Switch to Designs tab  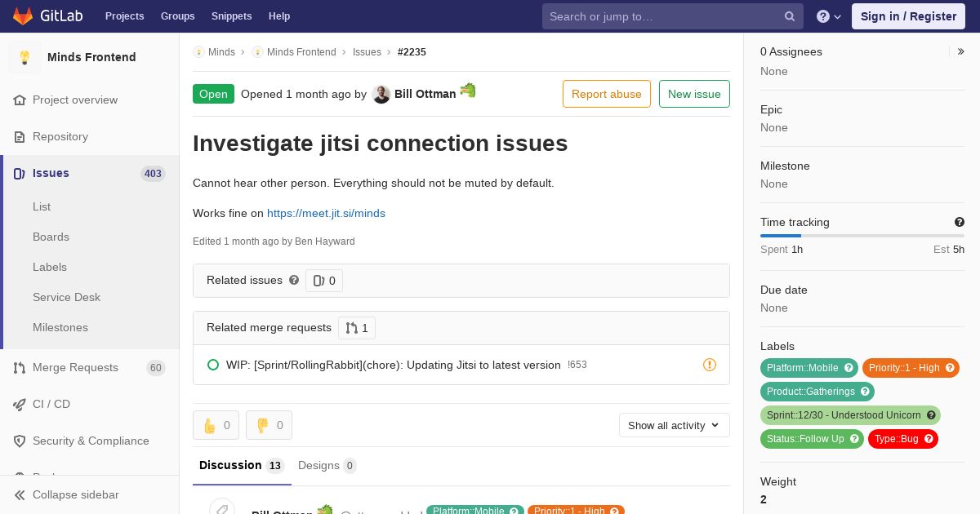327,465
